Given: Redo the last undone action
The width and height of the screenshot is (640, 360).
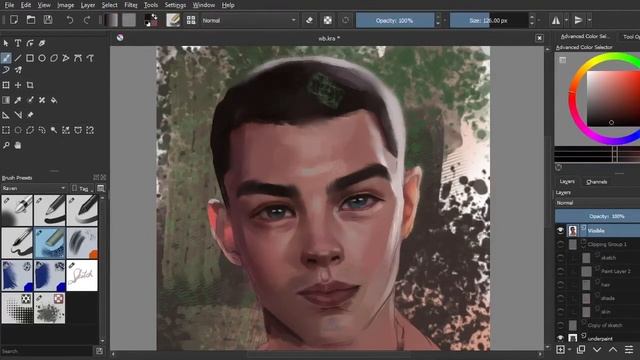Looking at the screenshot, I should [x=87, y=20].
